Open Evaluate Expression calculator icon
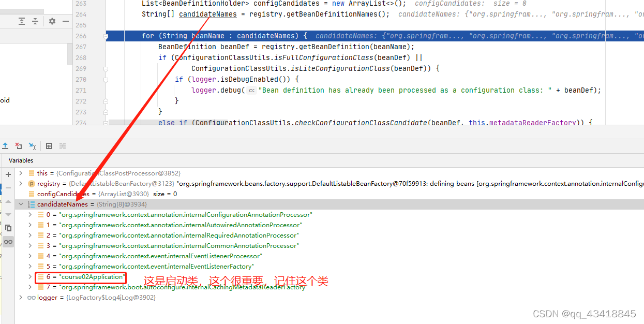 (x=49, y=146)
